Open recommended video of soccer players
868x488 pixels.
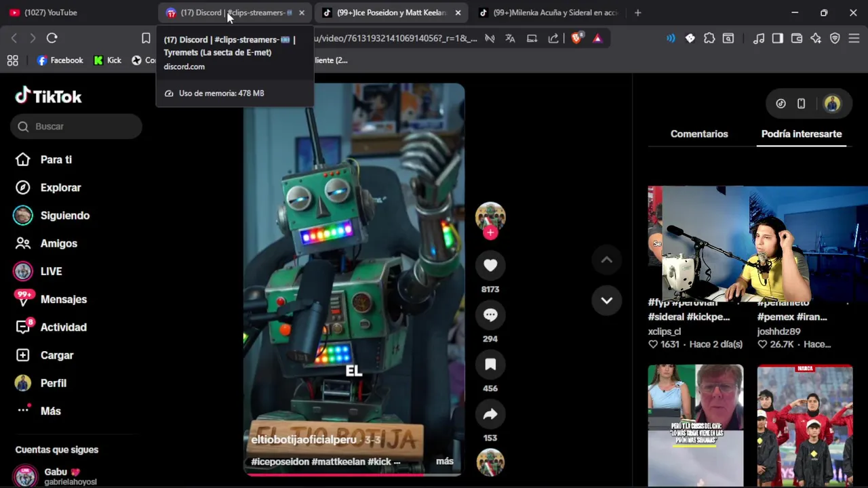click(x=805, y=426)
